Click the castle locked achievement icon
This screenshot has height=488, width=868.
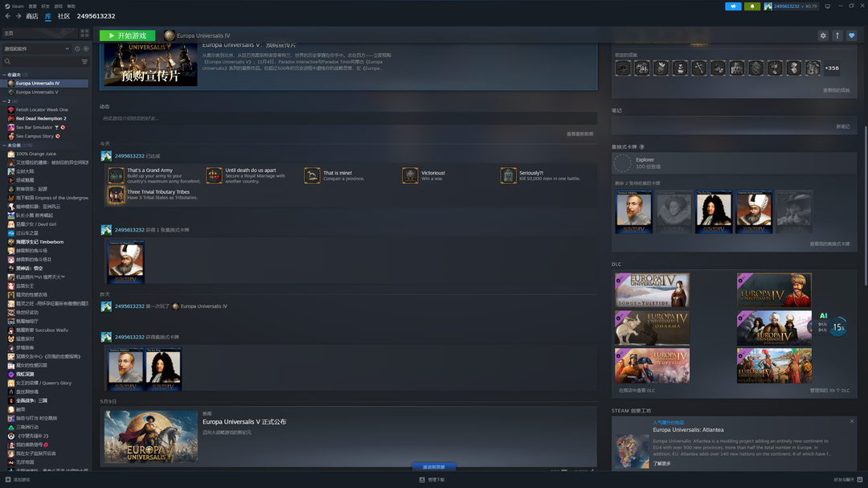click(x=737, y=68)
